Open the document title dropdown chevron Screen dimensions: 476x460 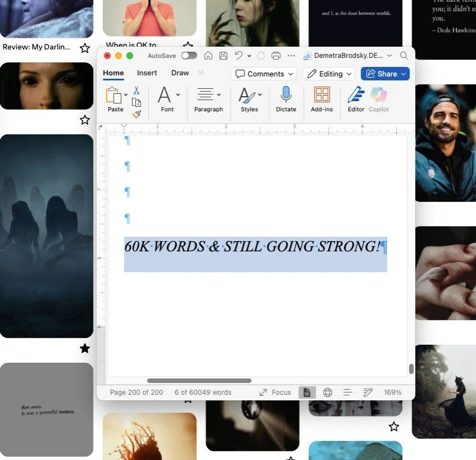point(389,56)
